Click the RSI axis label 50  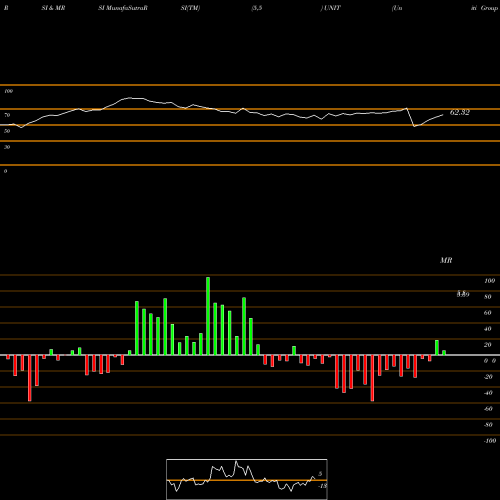[x=7, y=131]
